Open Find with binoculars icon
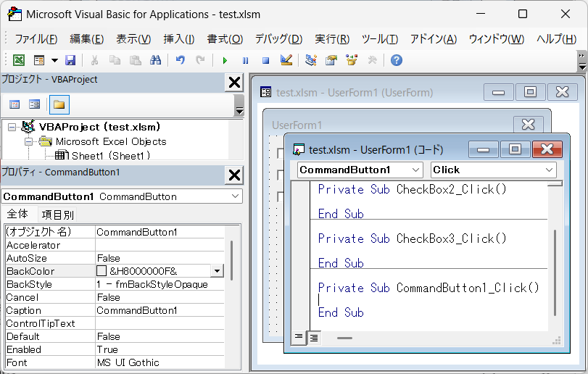Image resolution: width=588 pixels, height=374 pixels. (x=155, y=60)
